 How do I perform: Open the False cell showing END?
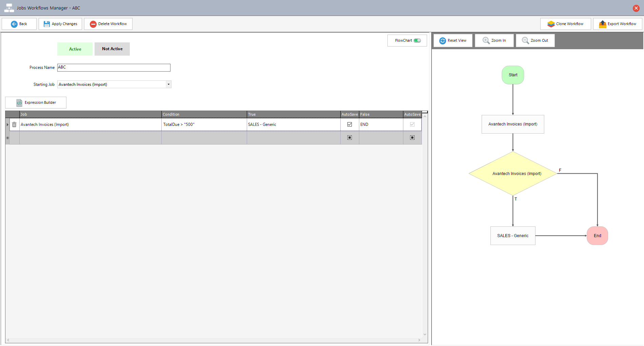click(x=381, y=124)
